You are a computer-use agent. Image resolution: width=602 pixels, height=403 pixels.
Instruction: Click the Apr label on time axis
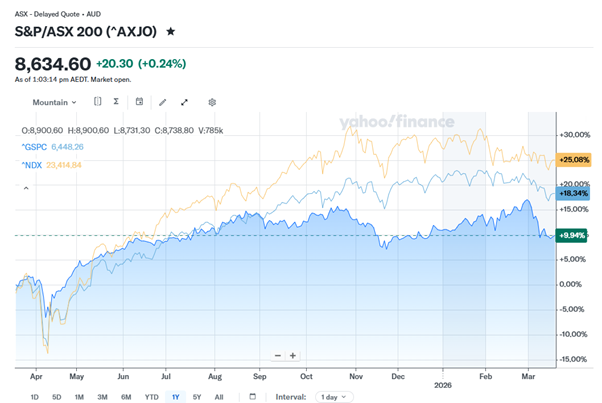point(36,377)
